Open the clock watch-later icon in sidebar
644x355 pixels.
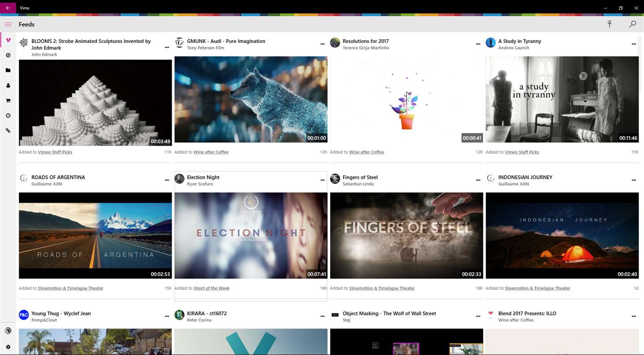click(x=8, y=116)
